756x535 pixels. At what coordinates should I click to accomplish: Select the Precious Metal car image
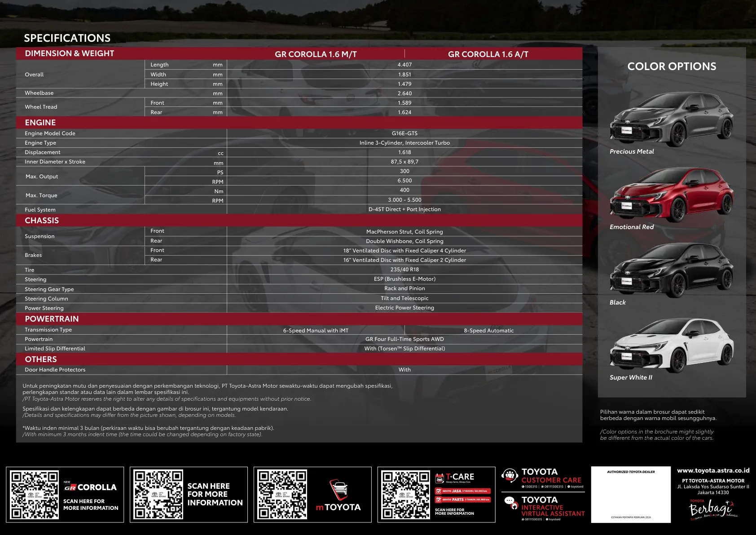pos(672,119)
